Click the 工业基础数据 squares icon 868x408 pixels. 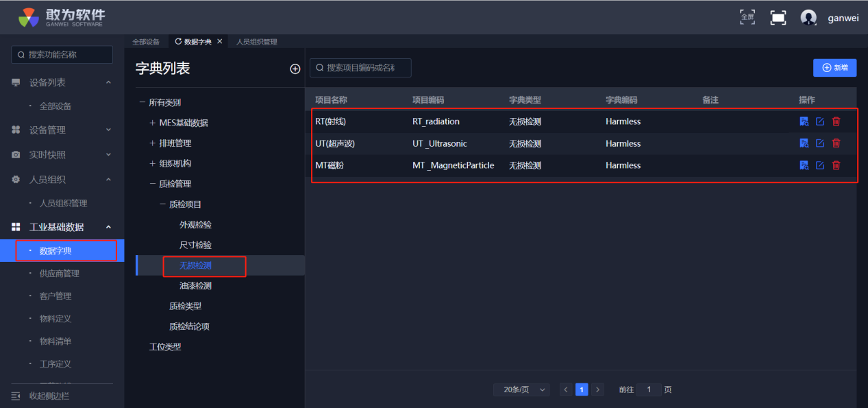tap(16, 227)
